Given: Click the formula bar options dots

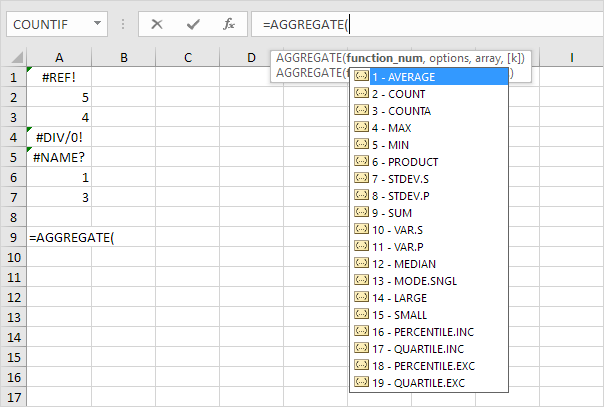Looking at the screenshot, I should [123, 24].
